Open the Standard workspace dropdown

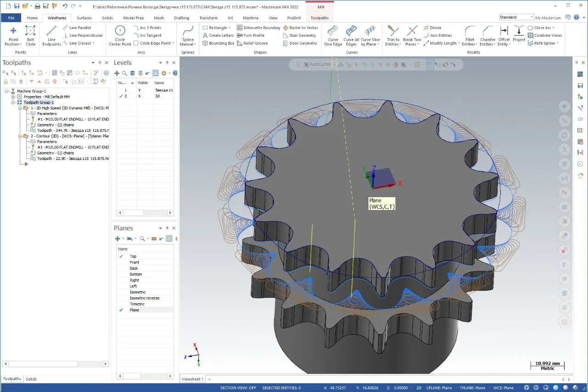(x=531, y=17)
